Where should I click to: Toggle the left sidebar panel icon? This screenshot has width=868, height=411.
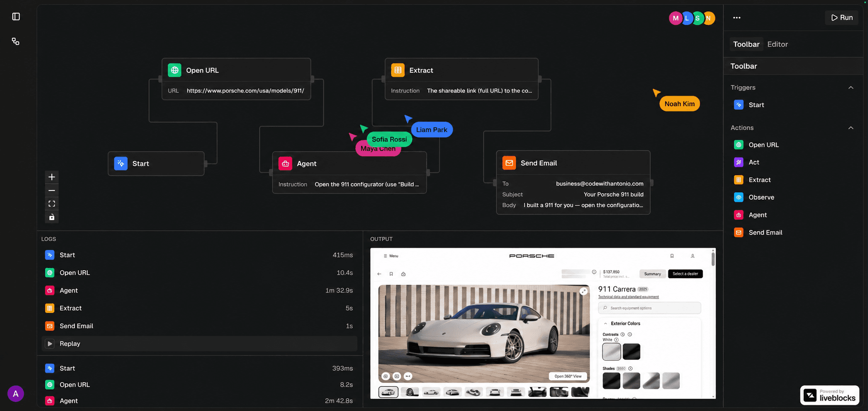pos(16,17)
